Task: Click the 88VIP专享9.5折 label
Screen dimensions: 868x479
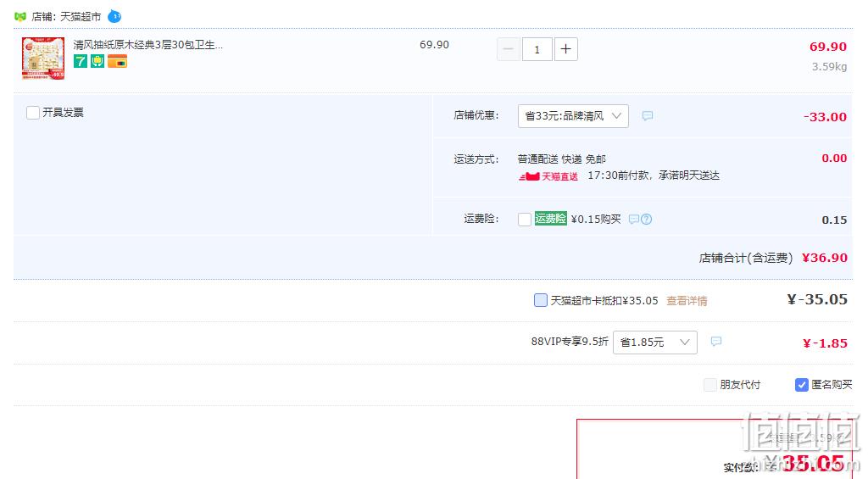Action: click(570, 342)
